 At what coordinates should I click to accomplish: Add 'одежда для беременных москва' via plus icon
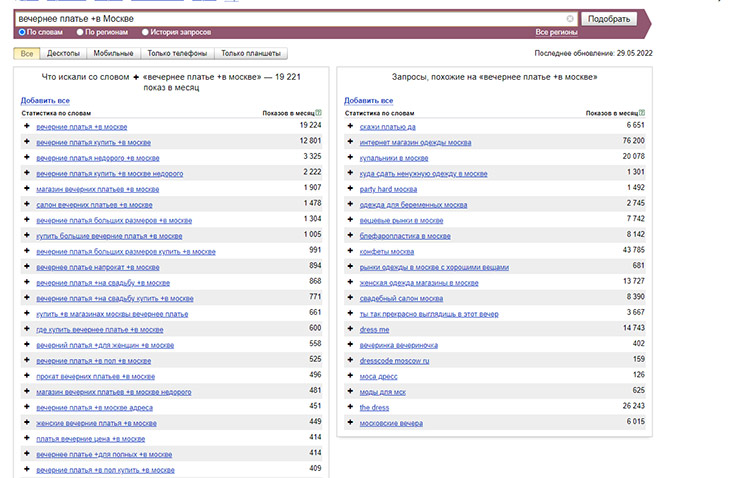(350, 204)
